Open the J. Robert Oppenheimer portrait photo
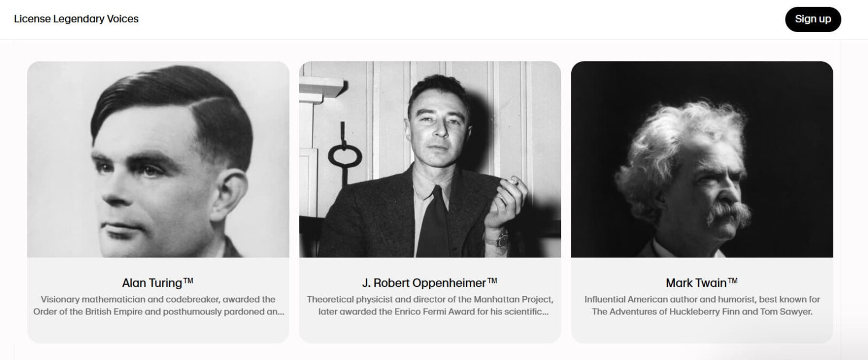 pyautogui.click(x=430, y=159)
